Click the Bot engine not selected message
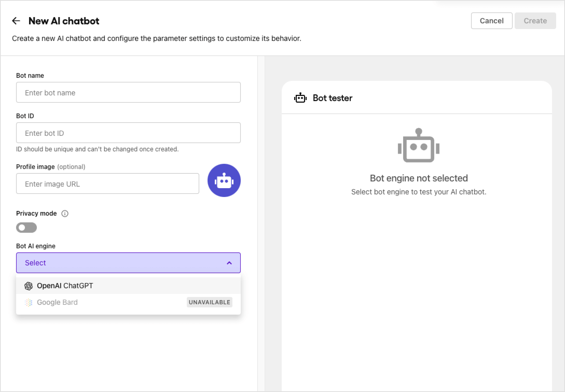The width and height of the screenshot is (565, 392). pyautogui.click(x=419, y=178)
